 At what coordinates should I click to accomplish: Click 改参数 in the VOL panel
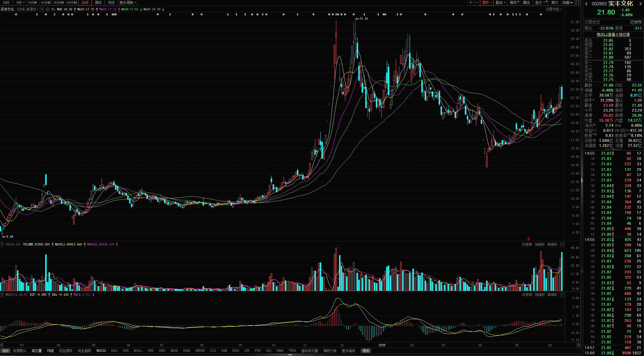coord(527,244)
